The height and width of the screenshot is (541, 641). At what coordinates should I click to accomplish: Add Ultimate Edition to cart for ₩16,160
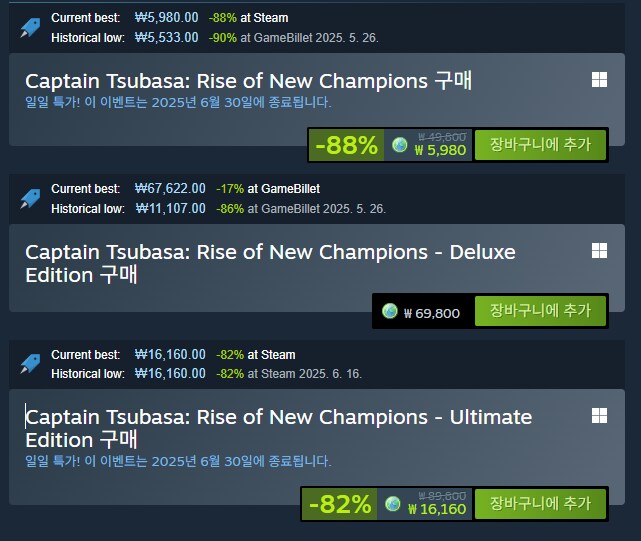pos(540,504)
